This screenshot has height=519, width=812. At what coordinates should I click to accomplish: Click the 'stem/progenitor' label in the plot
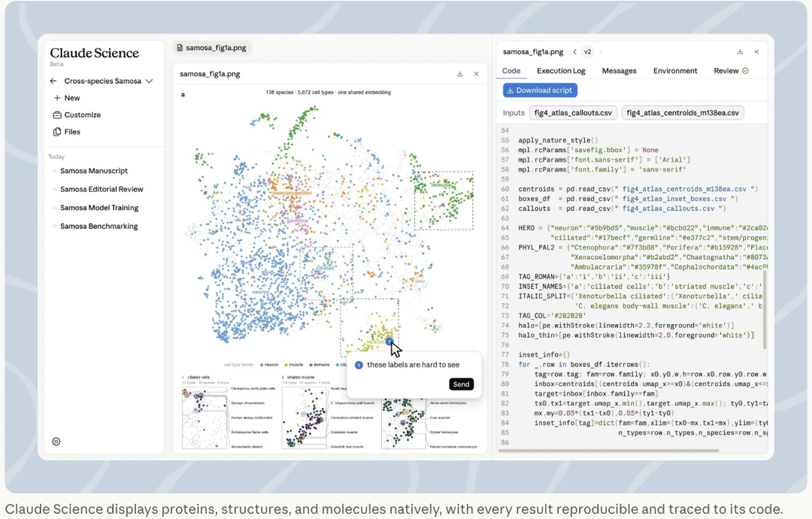tap(292, 193)
